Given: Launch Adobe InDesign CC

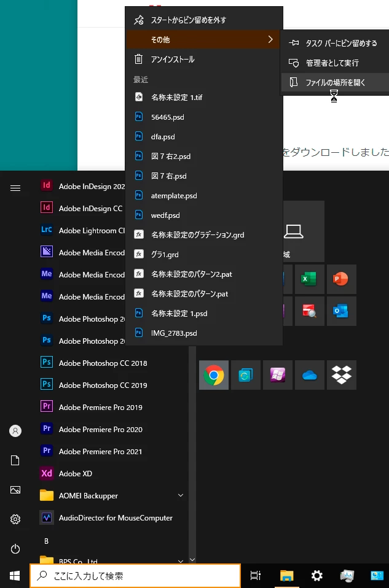Looking at the screenshot, I should [81, 209].
